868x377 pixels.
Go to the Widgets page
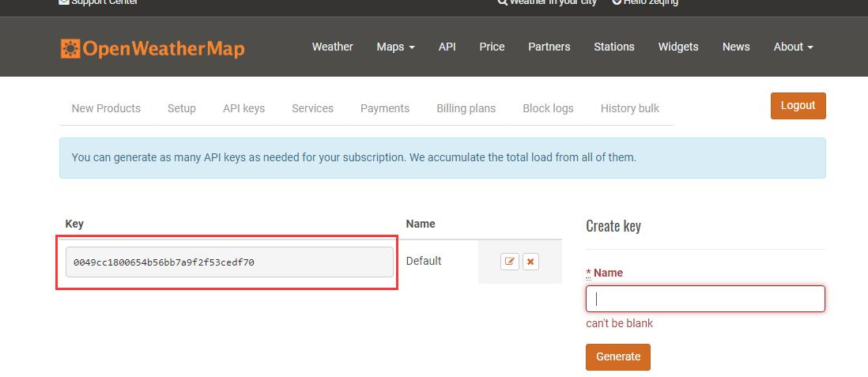[x=678, y=47]
